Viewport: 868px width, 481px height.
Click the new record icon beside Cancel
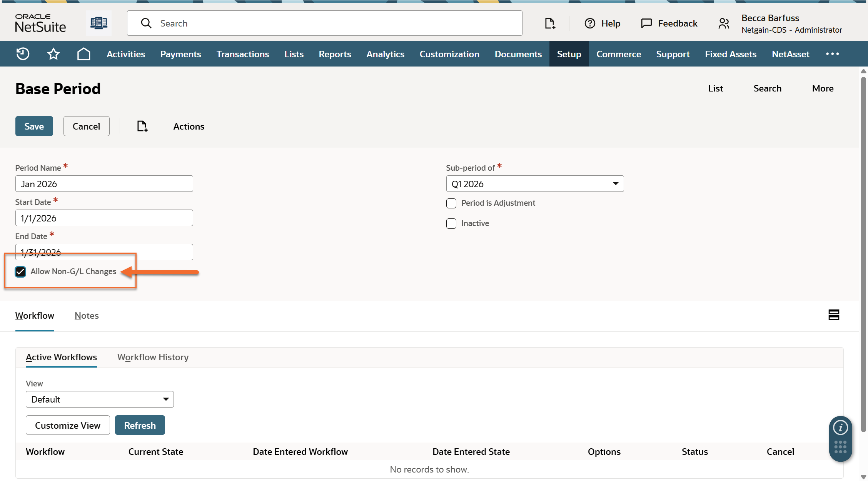click(x=142, y=126)
